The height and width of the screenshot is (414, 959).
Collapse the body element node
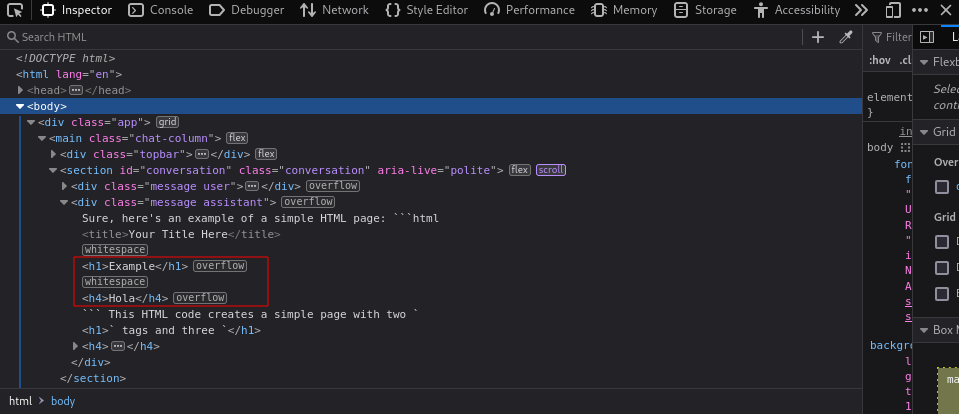(x=20, y=106)
